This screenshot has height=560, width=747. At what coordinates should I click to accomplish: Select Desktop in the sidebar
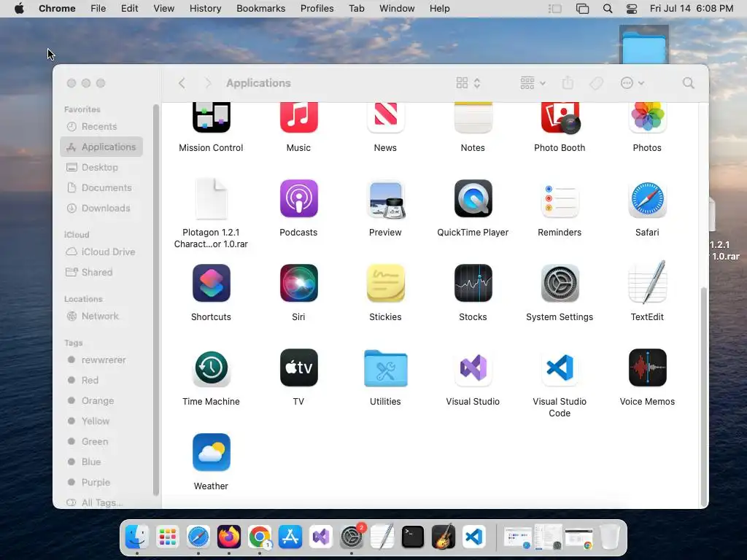(x=101, y=168)
